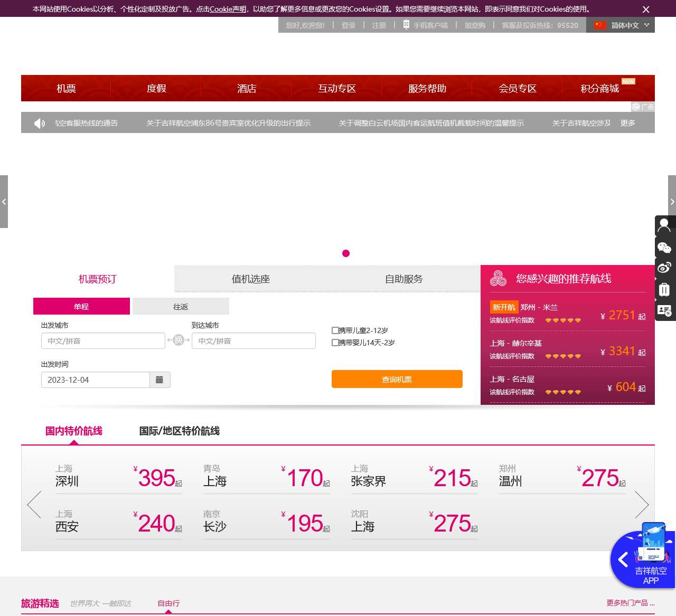The image size is (676, 616).
Task: Go to previous banner slide
Action: click(x=4, y=202)
